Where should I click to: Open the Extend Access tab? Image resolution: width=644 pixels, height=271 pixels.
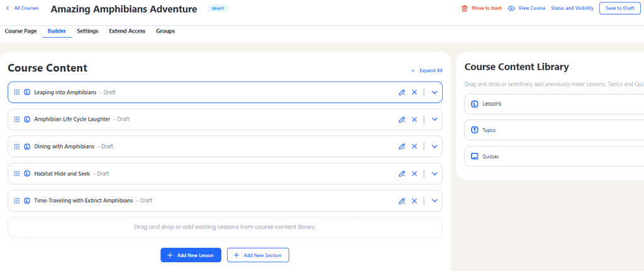tap(127, 31)
